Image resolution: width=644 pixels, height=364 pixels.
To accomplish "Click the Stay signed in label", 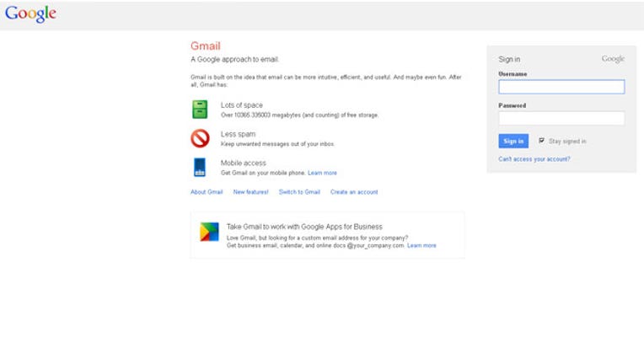I will [x=567, y=142].
